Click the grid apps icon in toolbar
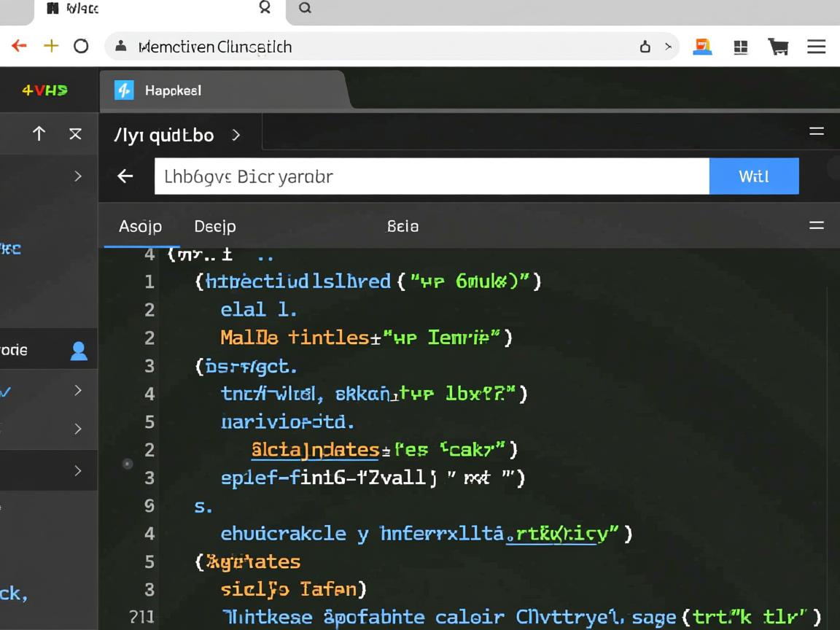The width and height of the screenshot is (840, 630). click(x=741, y=47)
